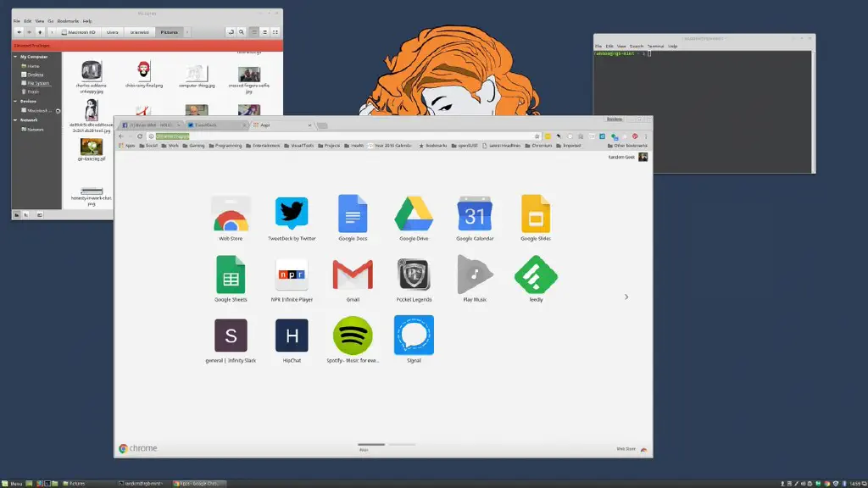Screen dimensions: 868x488
Task: Switch to the Facebook tab in Chrome
Action: [x=151, y=125]
